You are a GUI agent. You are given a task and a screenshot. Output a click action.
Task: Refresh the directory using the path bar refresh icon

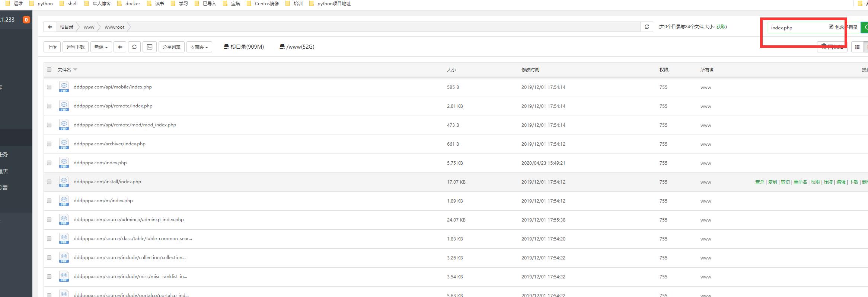pyautogui.click(x=647, y=27)
